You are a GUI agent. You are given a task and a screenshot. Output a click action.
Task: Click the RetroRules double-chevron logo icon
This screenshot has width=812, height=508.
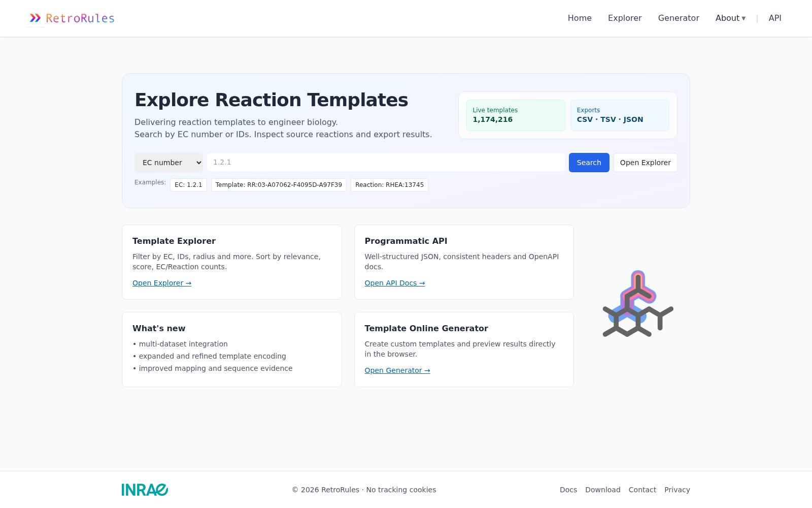pyautogui.click(x=35, y=18)
